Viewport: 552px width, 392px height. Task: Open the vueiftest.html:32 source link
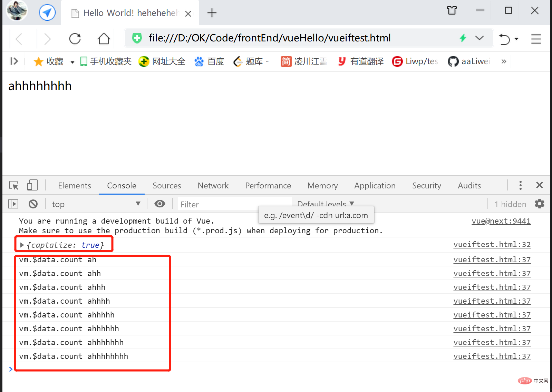(492, 245)
